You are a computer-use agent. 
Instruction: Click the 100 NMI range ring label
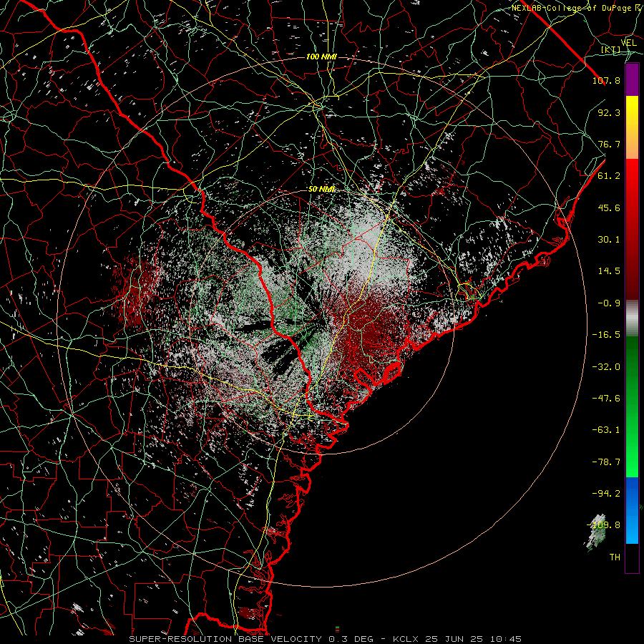(x=321, y=57)
